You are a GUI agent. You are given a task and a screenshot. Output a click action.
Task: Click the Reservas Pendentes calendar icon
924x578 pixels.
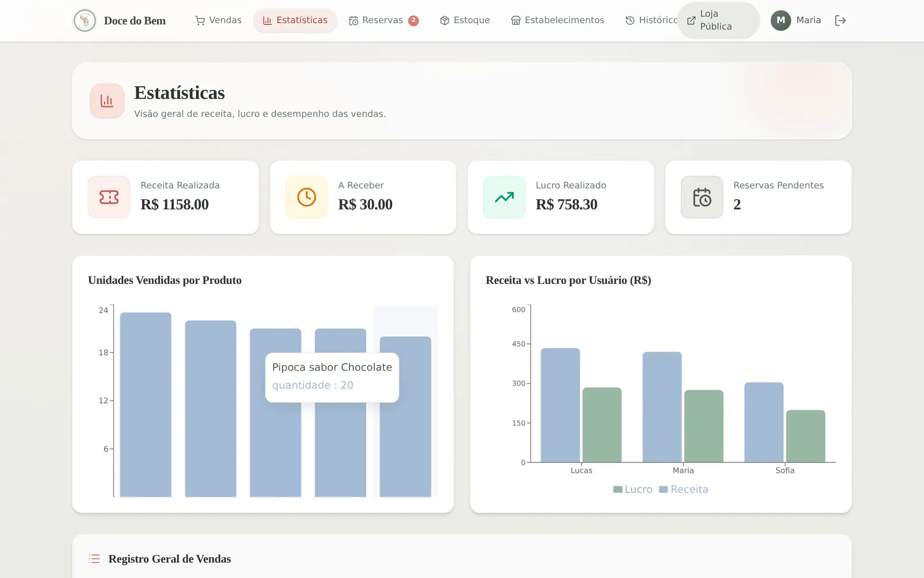[x=702, y=197]
